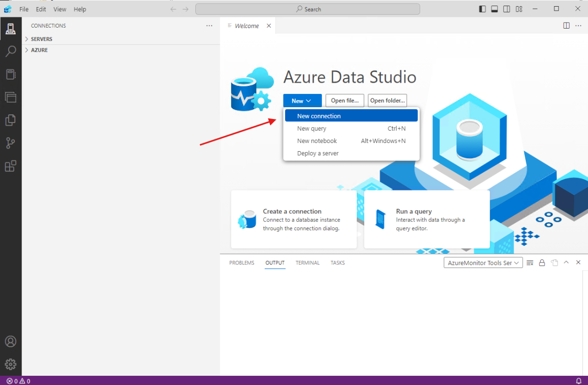Switch to the TERMINAL tab

308,263
